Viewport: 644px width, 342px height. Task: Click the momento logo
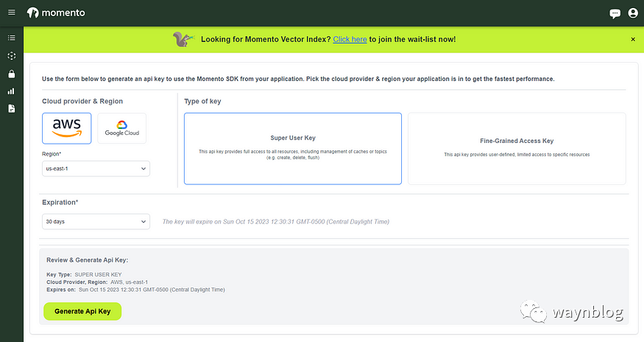tap(56, 13)
